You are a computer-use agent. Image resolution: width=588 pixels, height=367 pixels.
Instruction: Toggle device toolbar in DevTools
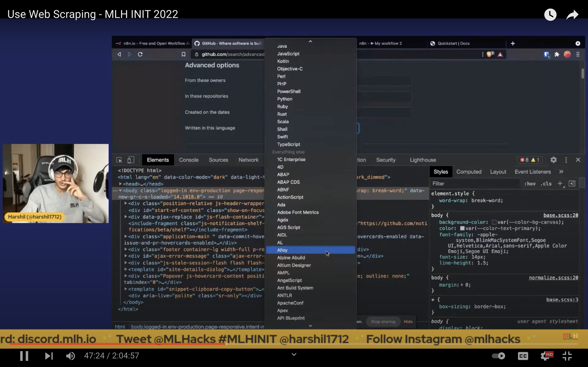131,160
